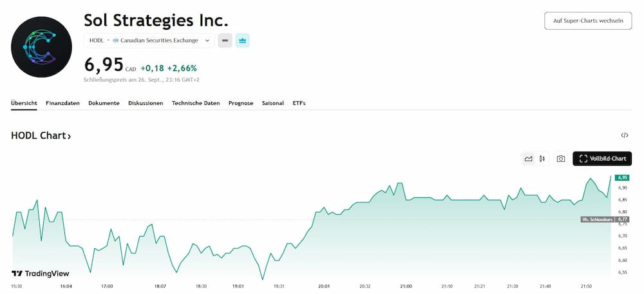Click the Canadian Securities Exchange flag icon
Screen dimensions: 644x294
coord(116,41)
